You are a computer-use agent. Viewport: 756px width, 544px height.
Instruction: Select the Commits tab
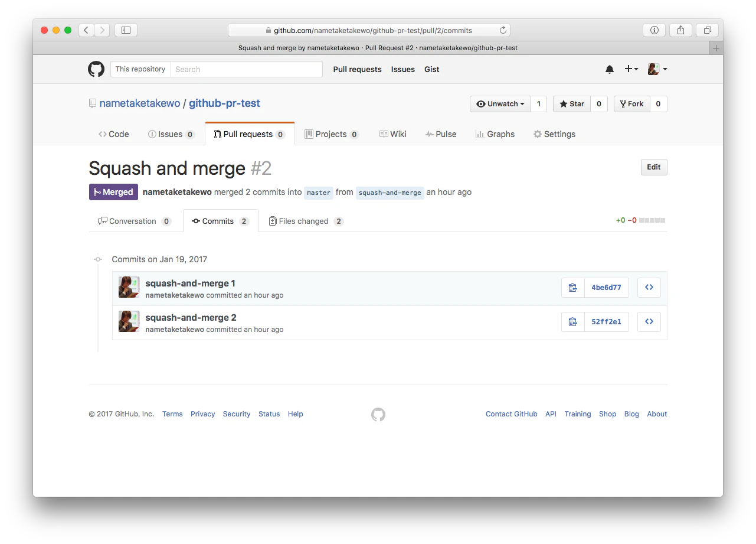point(221,221)
